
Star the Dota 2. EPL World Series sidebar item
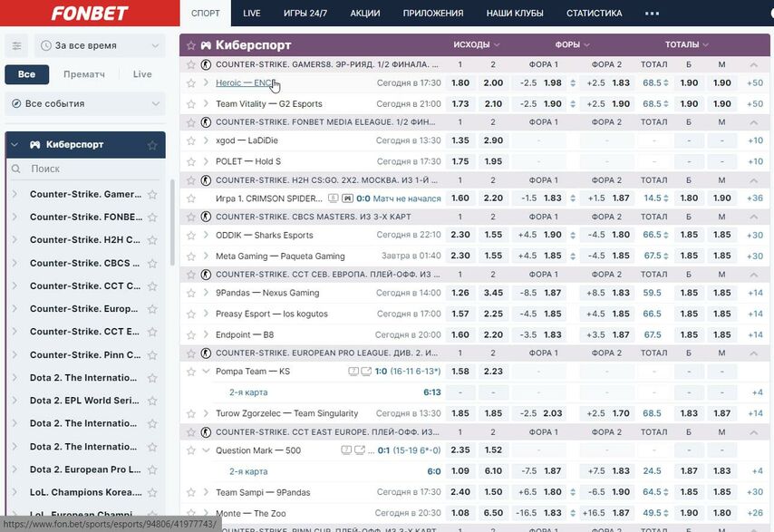point(152,401)
